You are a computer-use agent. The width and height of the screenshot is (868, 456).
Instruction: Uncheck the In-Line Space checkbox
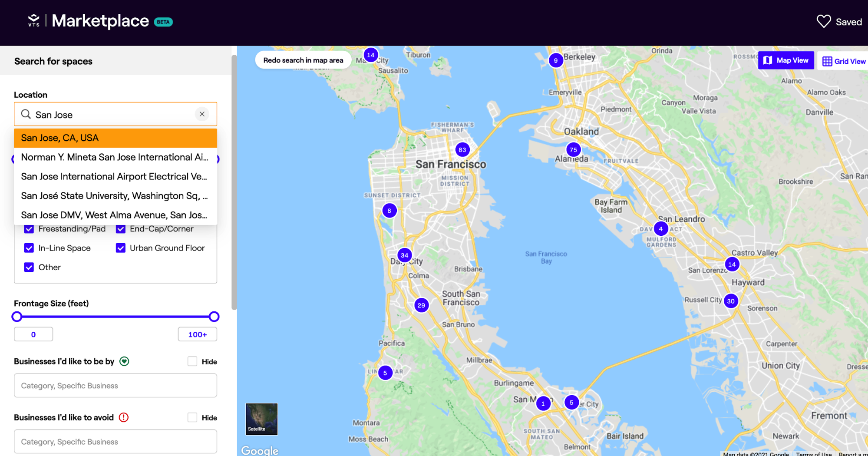click(29, 248)
